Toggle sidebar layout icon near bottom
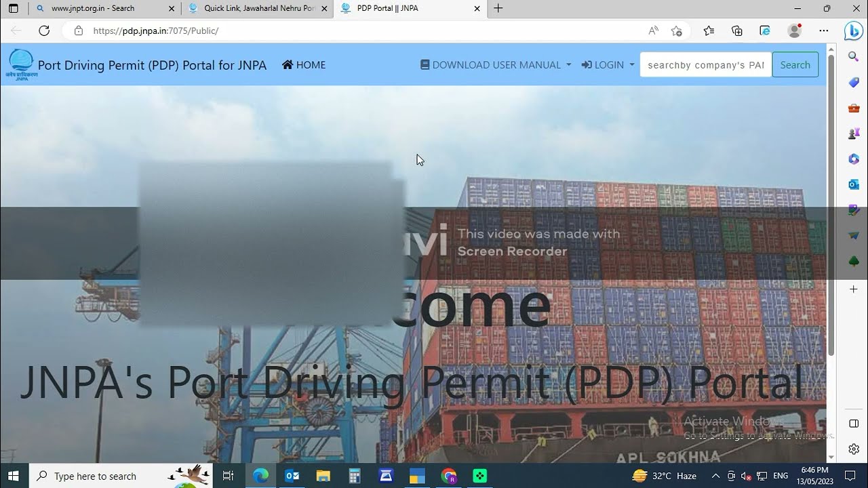 (854, 424)
